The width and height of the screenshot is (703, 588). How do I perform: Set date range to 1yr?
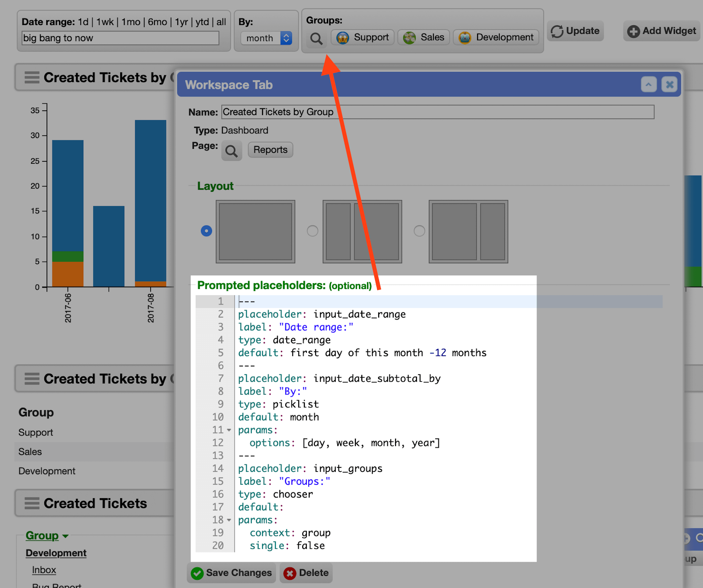click(181, 22)
